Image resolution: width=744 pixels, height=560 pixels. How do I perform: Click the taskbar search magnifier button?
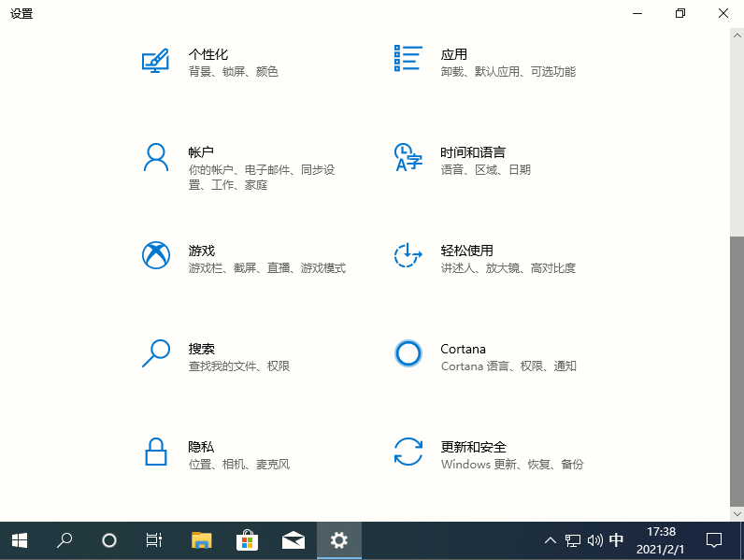tap(64, 540)
